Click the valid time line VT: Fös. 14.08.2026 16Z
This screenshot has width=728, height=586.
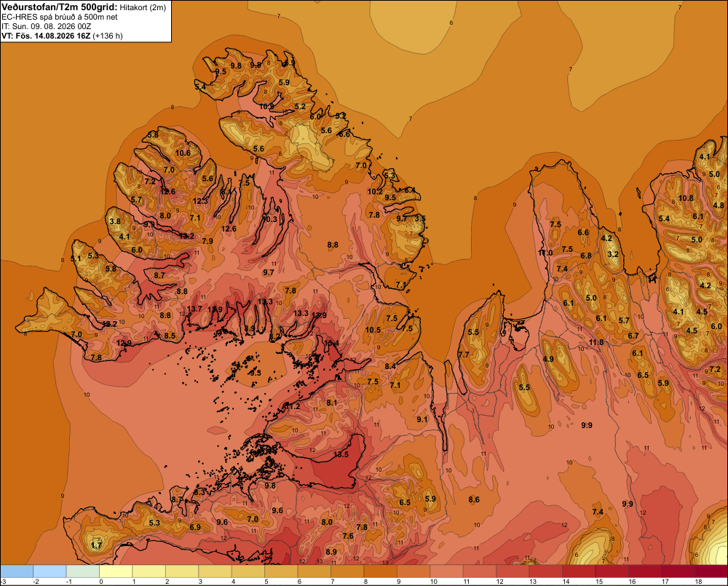[46, 36]
